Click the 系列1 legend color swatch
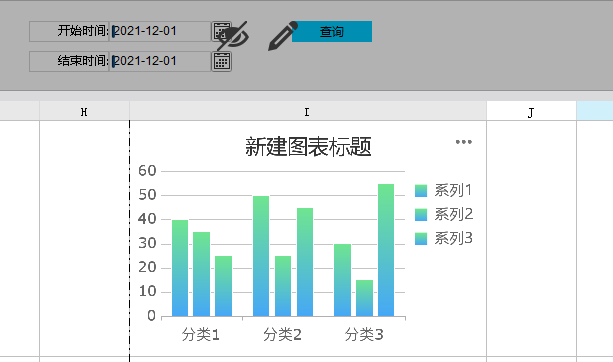 pyautogui.click(x=421, y=191)
